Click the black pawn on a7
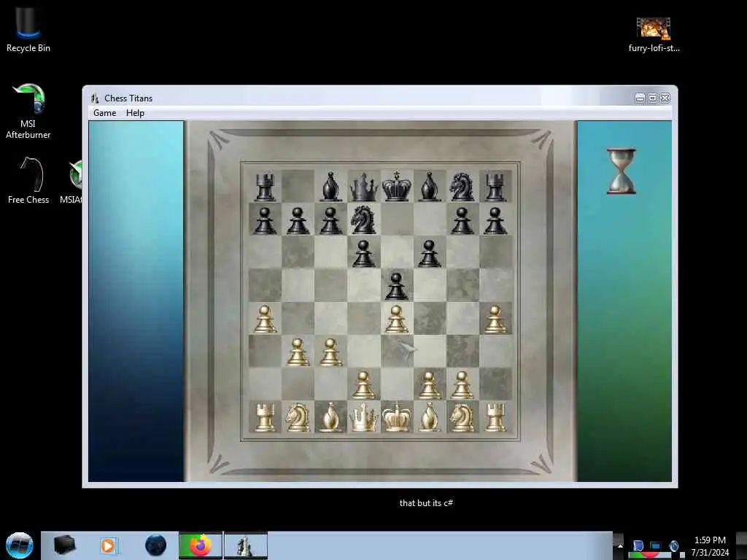 coord(265,220)
